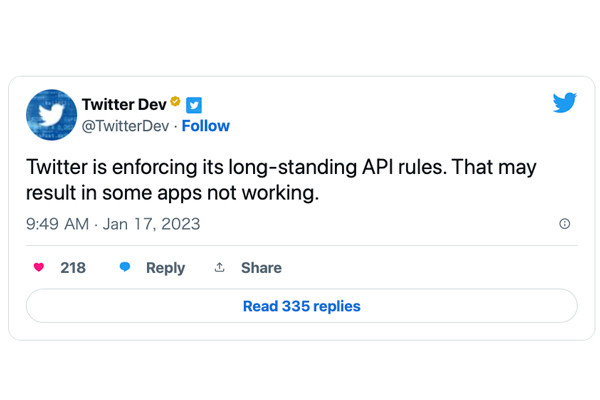Click the @TwitterDev handle

coord(125,126)
